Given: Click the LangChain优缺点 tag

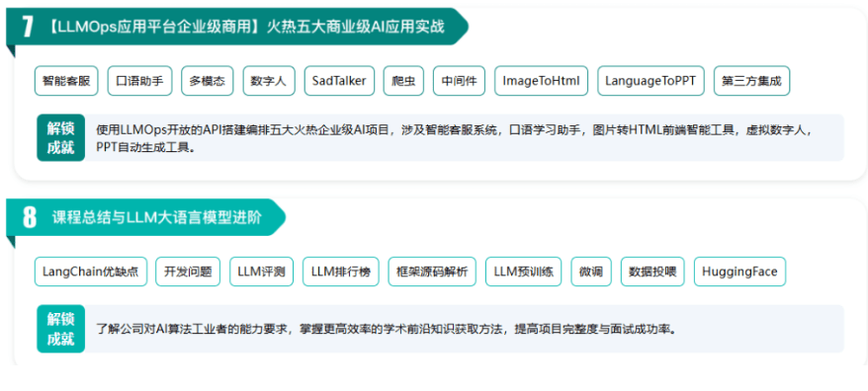Looking at the screenshot, I should (x=91, y=272).
